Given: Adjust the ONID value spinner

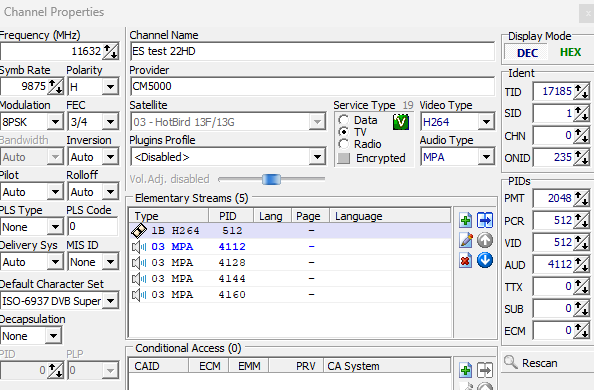Looking at the screenshot, I should [x=581, y=158].
